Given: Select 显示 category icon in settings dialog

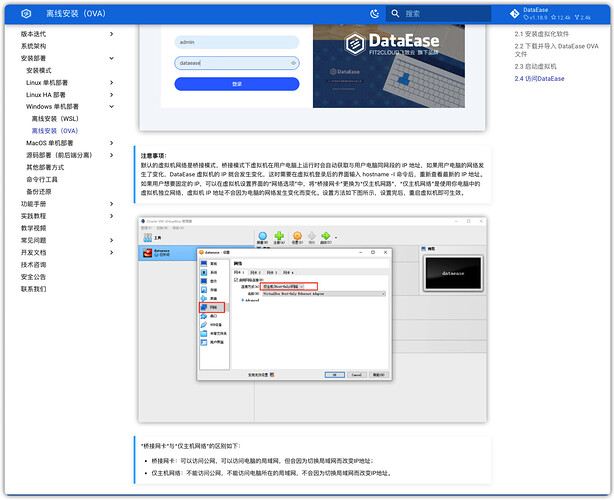Looking at the screenshot, I should [204, 281].
